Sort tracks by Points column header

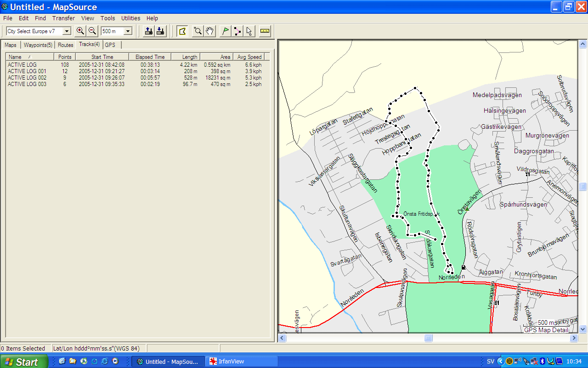click(x=65, y=57)
